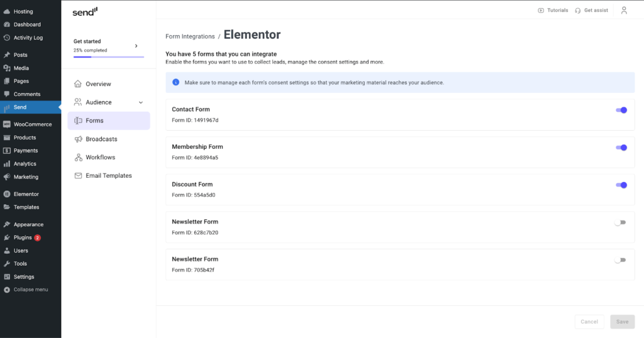Go back to Form Integrations breadcrumb

[190, 36]
